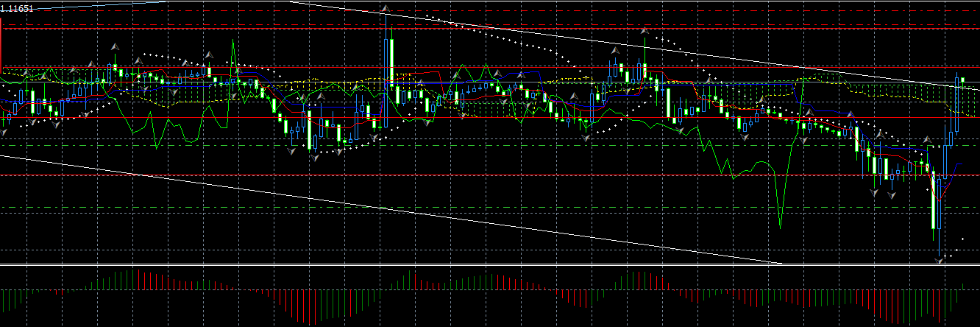Select the solid red horizontal level line

coord(490,29)
